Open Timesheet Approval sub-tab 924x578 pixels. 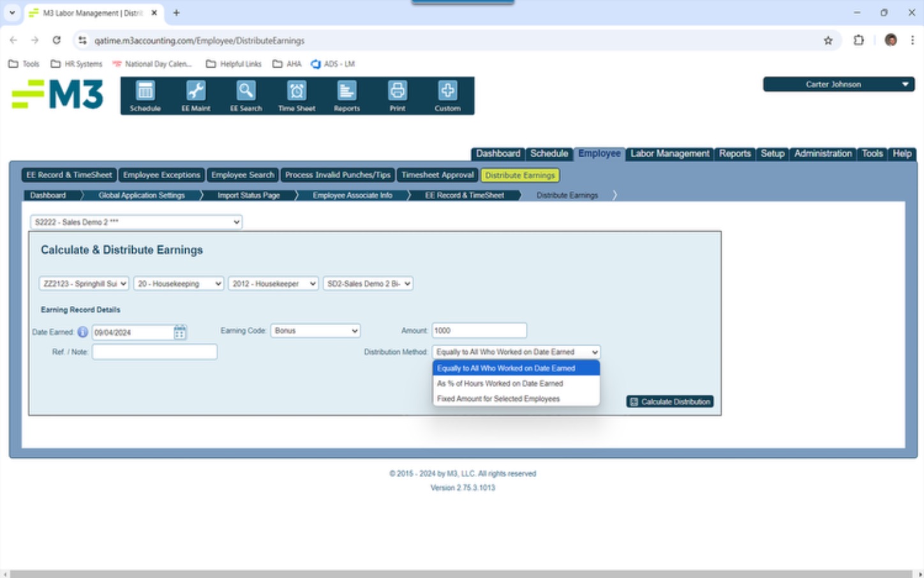pos(438,175)
